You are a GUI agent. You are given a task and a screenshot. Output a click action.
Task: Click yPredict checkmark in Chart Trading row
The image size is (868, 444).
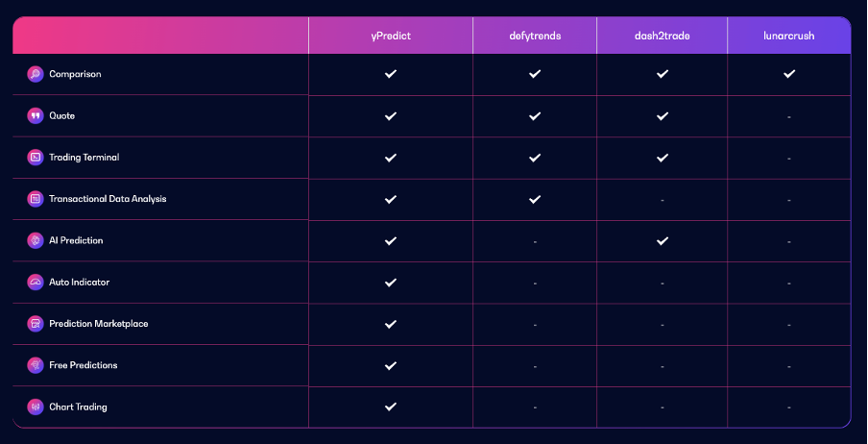[x=390, y=407]
